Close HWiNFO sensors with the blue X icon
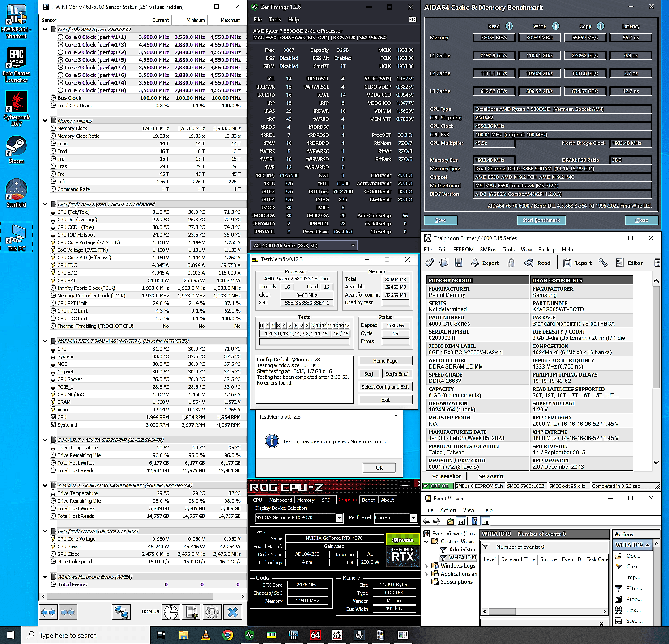Viewport: 669px width, 644px height. click(233, 612)
